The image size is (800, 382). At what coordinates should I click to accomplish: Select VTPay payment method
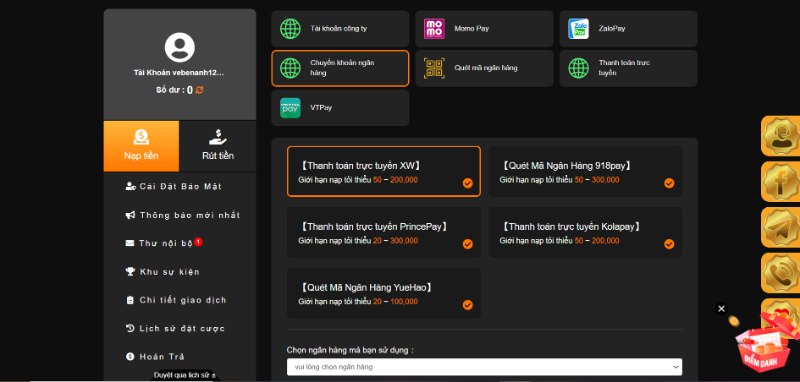340,108
